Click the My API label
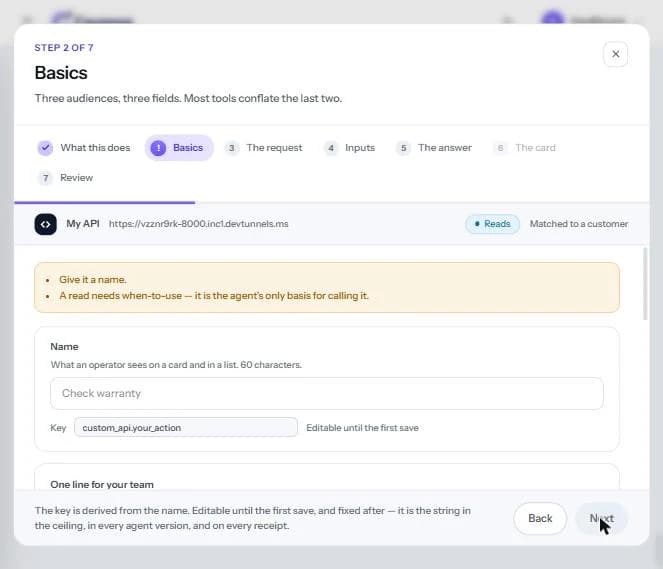The width and height of the screenshot is (663, 569). point(83,224)
